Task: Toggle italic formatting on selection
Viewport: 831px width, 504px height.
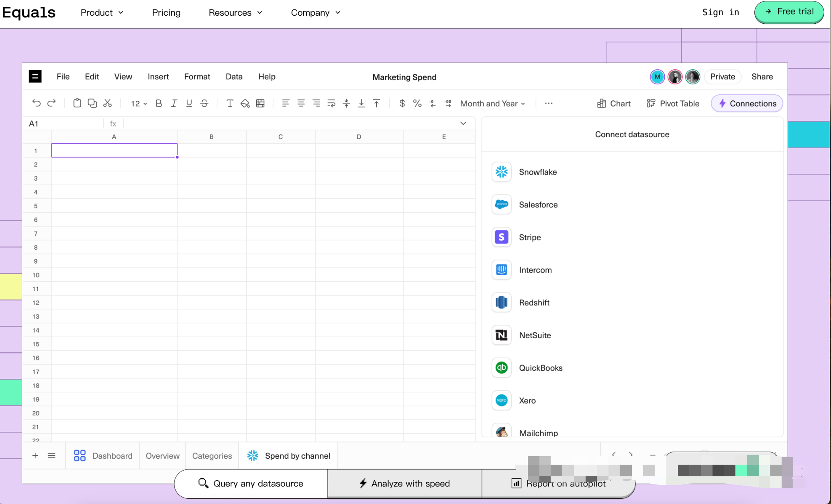Action: click(174, 104)
